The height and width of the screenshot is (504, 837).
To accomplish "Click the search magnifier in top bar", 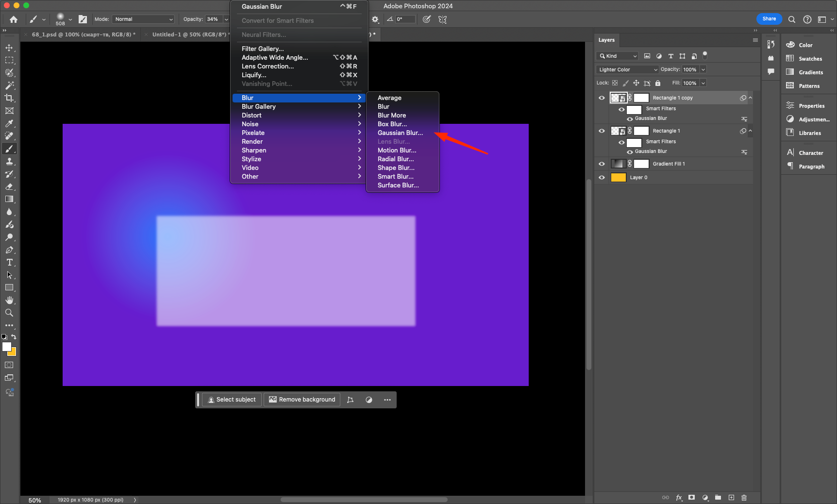I will coord(792,19).
